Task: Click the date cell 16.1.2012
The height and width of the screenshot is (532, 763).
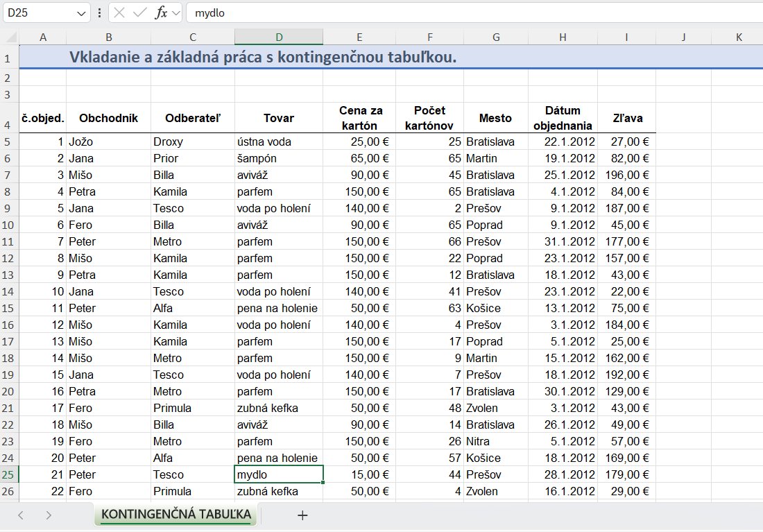Action: pyautogui.click(x=563, y=491)
